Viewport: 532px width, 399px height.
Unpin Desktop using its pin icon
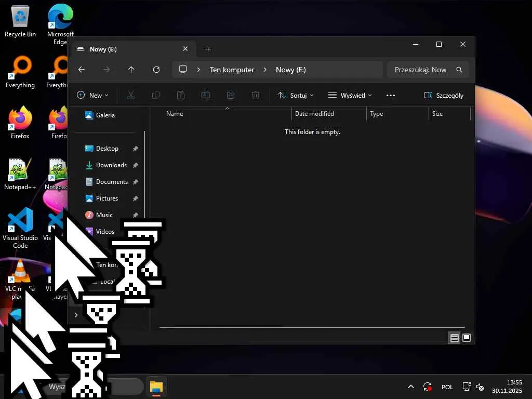pos(136,149)
